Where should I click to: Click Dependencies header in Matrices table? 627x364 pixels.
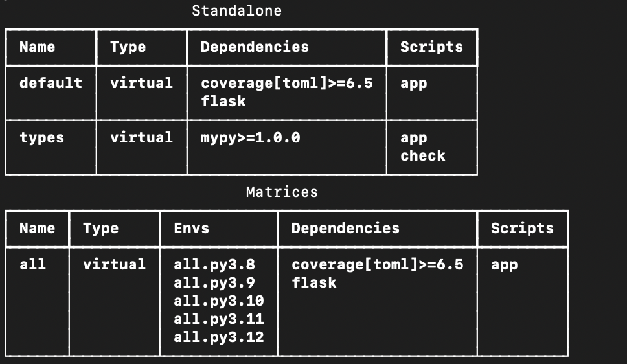pos(345,229)
